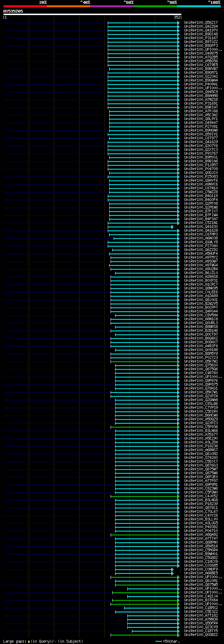
Task: Select the UniRef100_C7YPS9 label
Action: [x=201, y=407]
